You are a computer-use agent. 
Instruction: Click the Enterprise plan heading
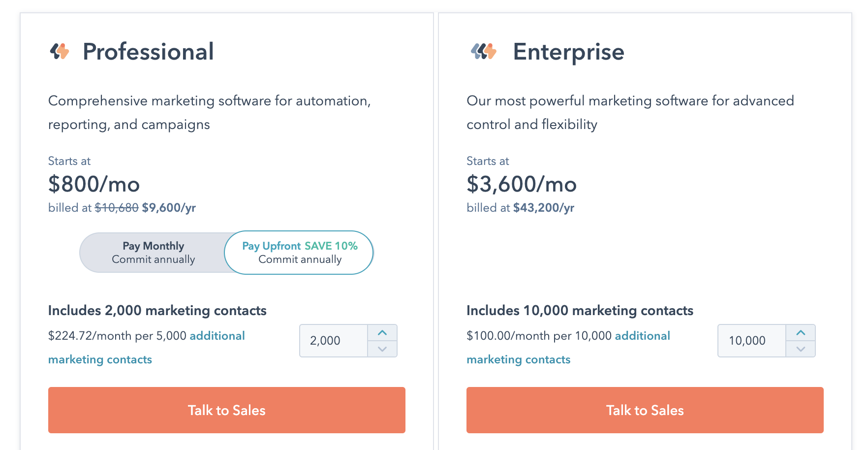coord(569,52)
